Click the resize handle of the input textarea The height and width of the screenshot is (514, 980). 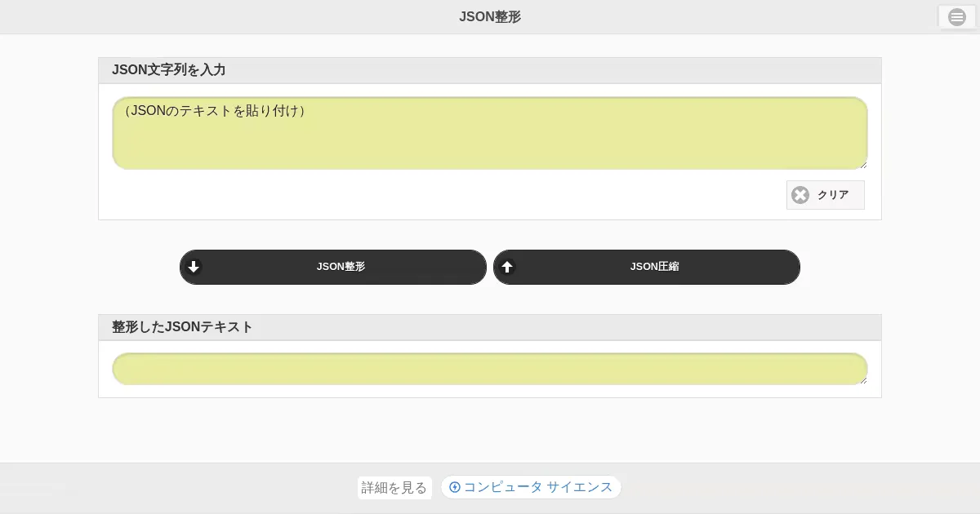pyautogui.click(x=862, y=165)
